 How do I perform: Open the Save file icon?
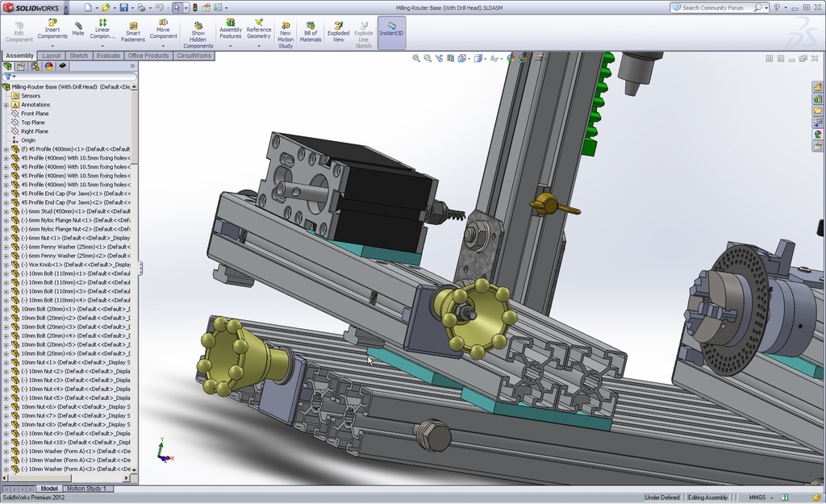click(123, 7)
